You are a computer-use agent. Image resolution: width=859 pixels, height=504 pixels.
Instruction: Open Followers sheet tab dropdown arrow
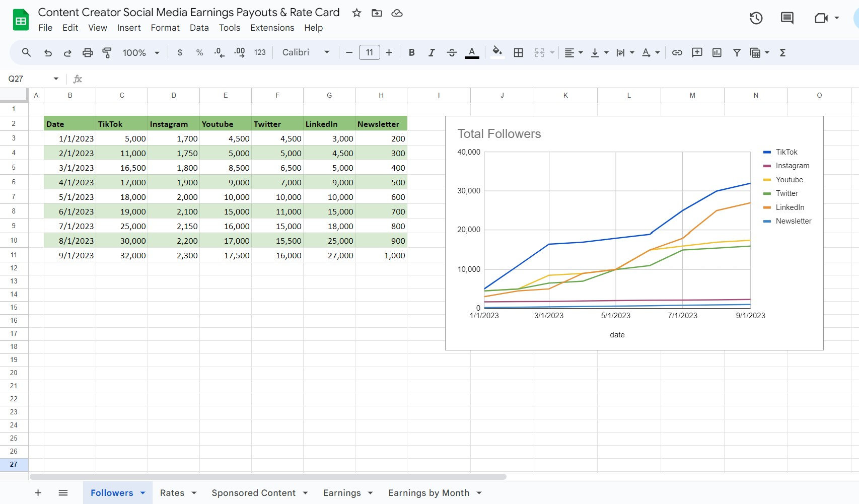click(x=142, y=493)
